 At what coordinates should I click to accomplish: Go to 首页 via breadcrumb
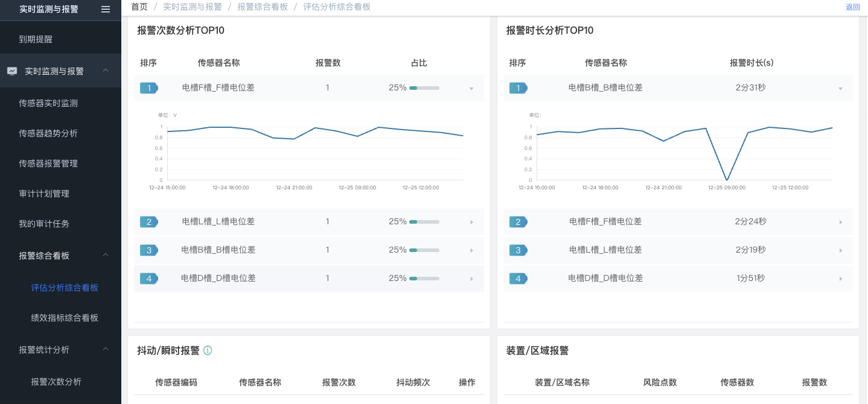(x=139, y=7)
